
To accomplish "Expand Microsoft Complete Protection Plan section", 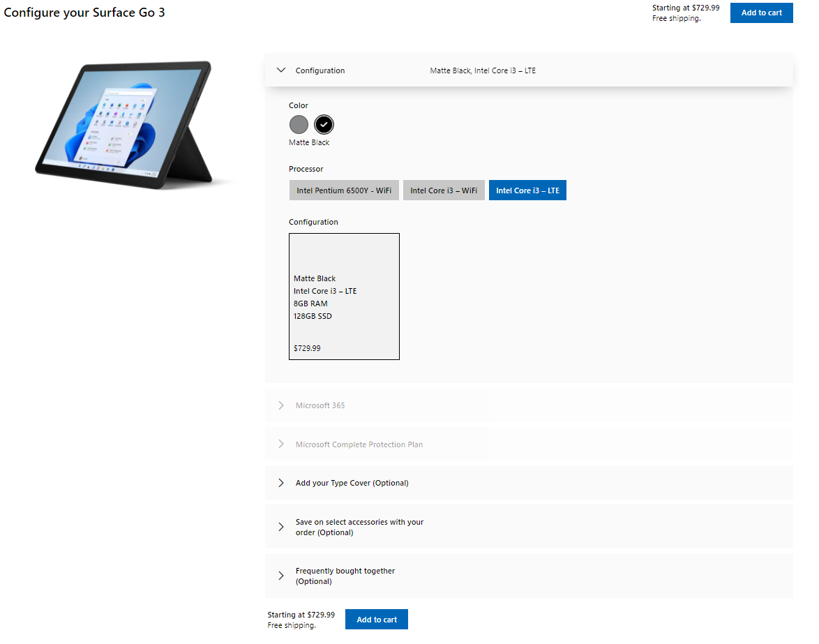I will [x=529, y=444].
